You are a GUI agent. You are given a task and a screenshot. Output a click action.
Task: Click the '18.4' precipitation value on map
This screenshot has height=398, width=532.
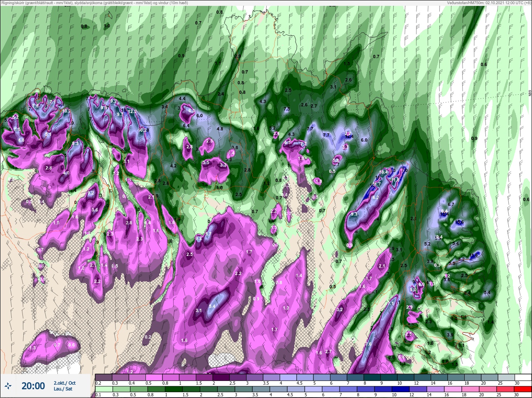383,172
